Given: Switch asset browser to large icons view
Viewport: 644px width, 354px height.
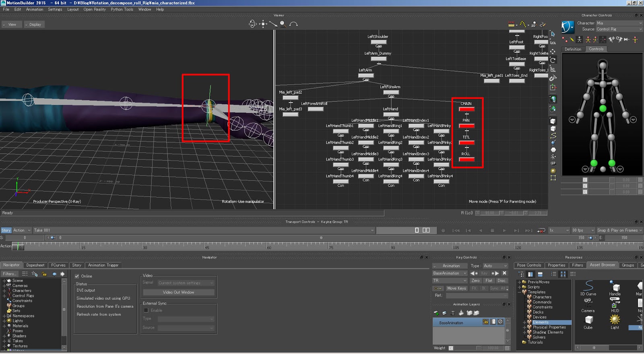Looking at the screenshot, I should 563,274.
